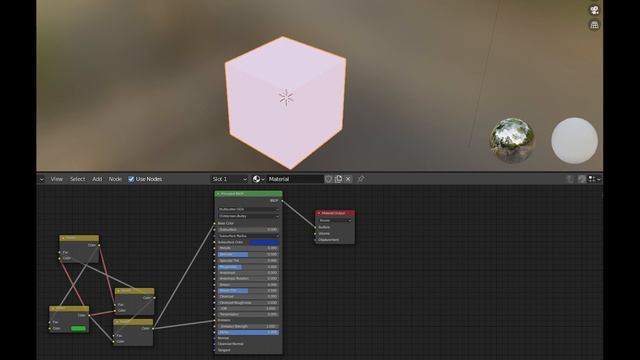Adjust the Clearcoat Roughness slider
This screenshot has height=360, width=640.
coord(249,302)
